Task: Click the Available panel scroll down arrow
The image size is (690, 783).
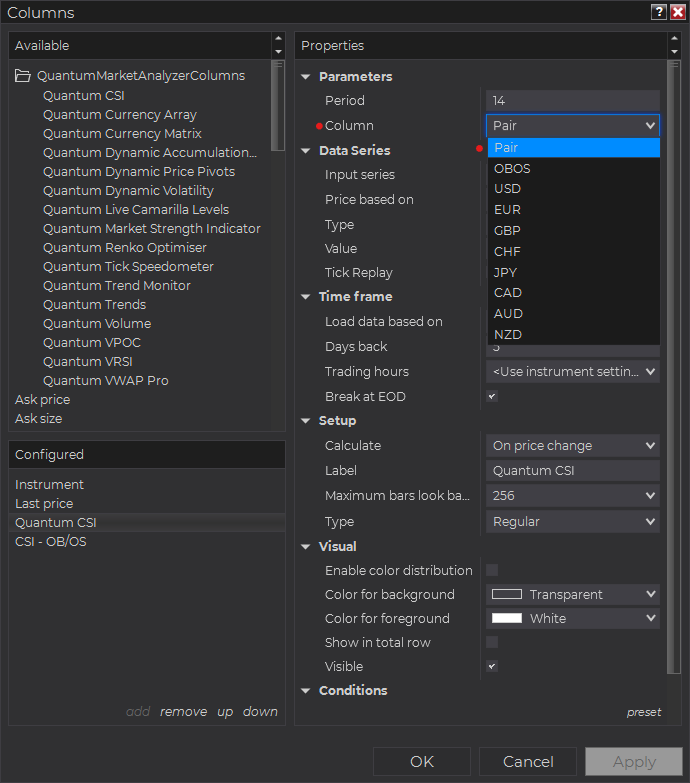Action: pyautogui.click(x=278, y=52)
